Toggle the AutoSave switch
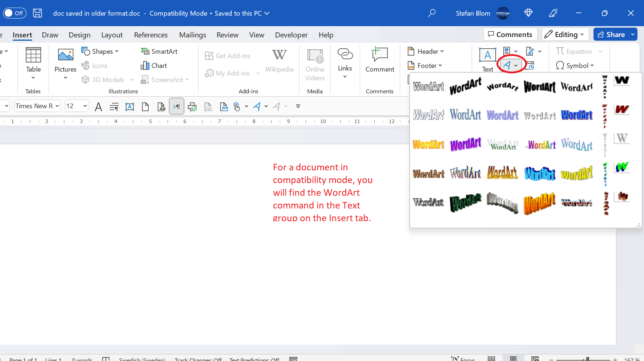Image resolution: width=644 pixels, height=361 pixels. pyautogui.click(x=15, y=13)
